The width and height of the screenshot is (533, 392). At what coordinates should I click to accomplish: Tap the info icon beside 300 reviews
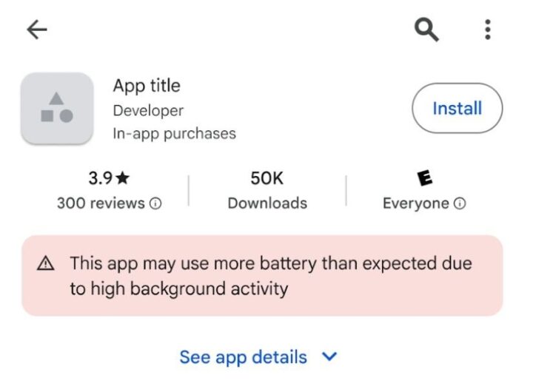pos(155,203)
